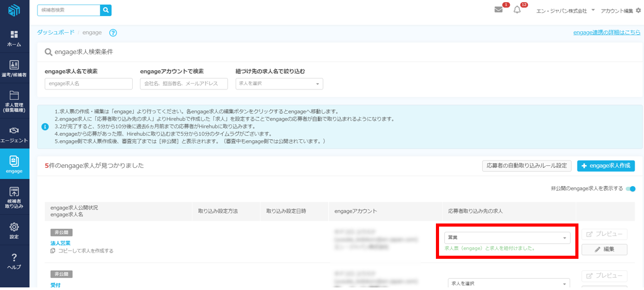Open account edit gear icon
Viewport: 644px width, 290px height.
pyautogui.click(x=638, y=10)
